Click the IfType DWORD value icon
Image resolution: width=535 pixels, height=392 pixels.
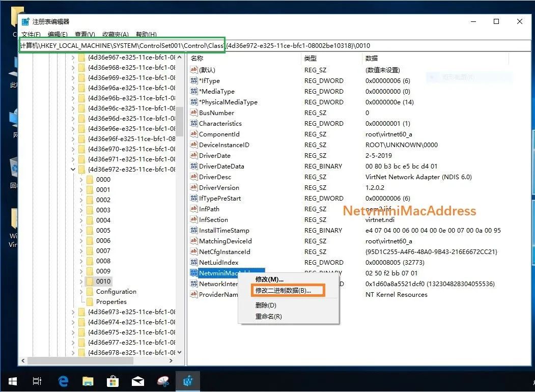click(x=194, y=81)
